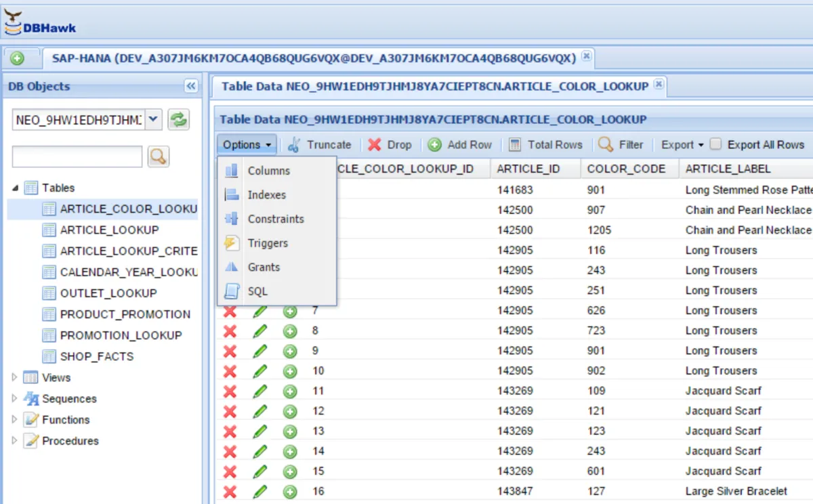Viewport: 813px width, 504px height.
Task: Click green plus icon for row 14
Action: tap(290, 451)
